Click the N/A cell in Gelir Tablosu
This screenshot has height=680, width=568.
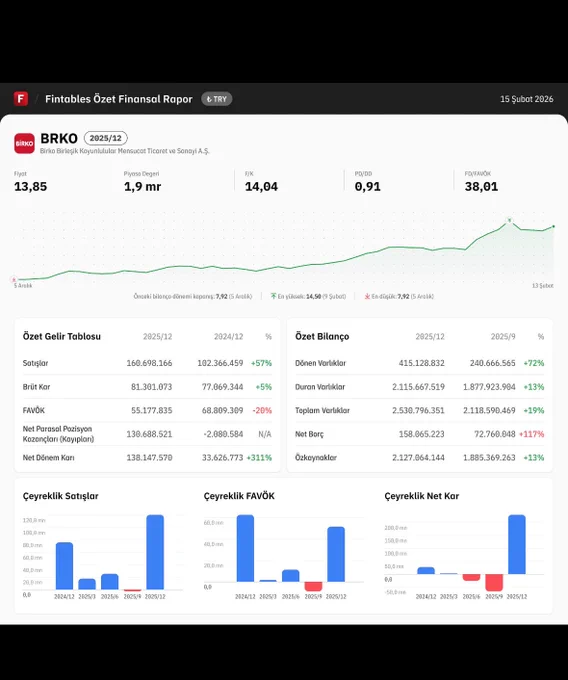pos(264,434)
